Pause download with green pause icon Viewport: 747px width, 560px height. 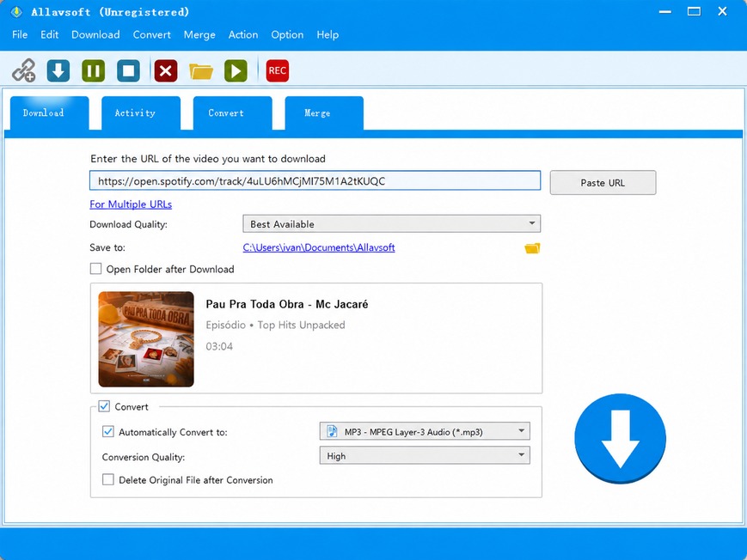coord(94,70)
